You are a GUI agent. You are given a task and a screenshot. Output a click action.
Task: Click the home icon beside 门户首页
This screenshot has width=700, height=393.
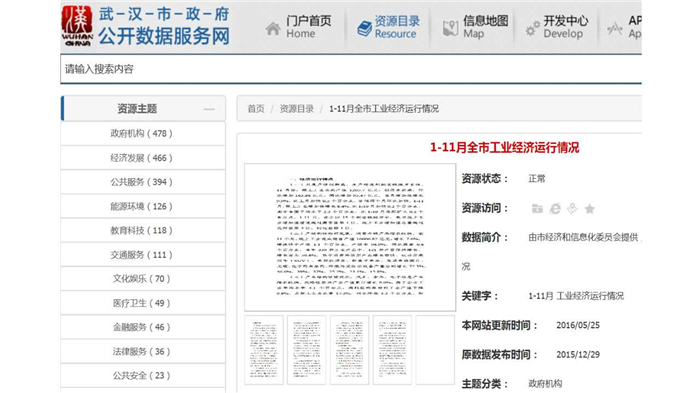click(x=273, y=29)
